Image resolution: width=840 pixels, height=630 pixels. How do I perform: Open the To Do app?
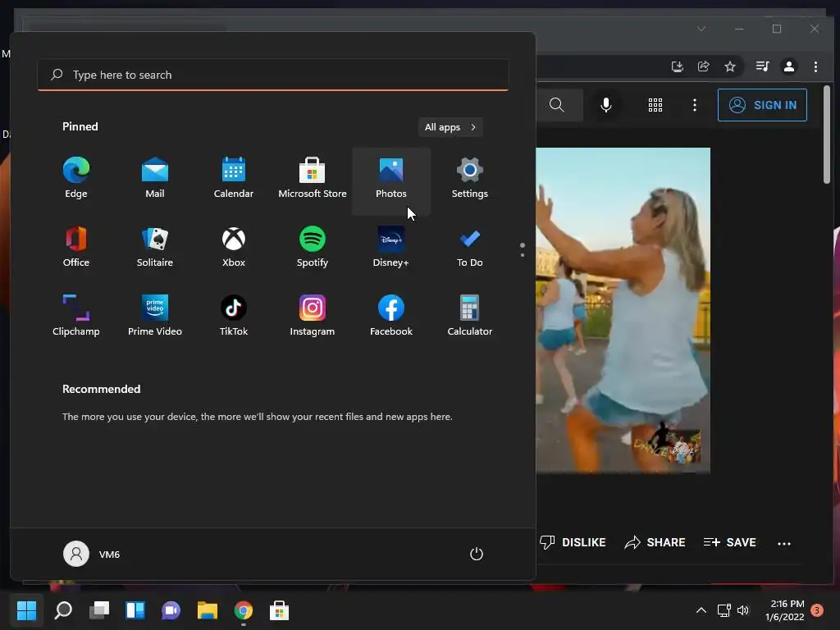coord(470,248)
